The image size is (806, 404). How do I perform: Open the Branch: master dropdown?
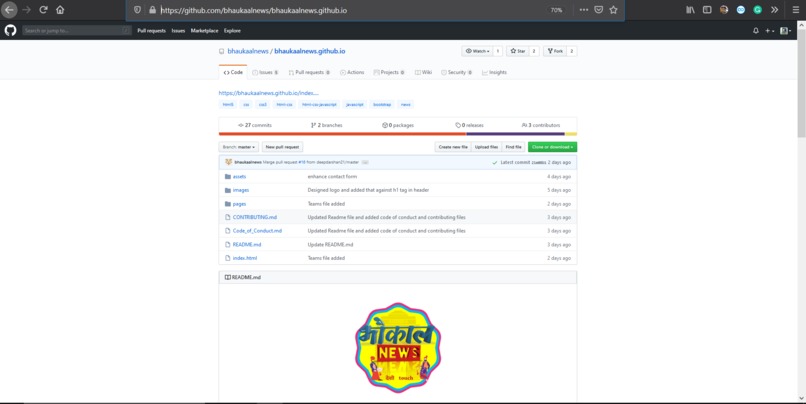coord(239,147)
